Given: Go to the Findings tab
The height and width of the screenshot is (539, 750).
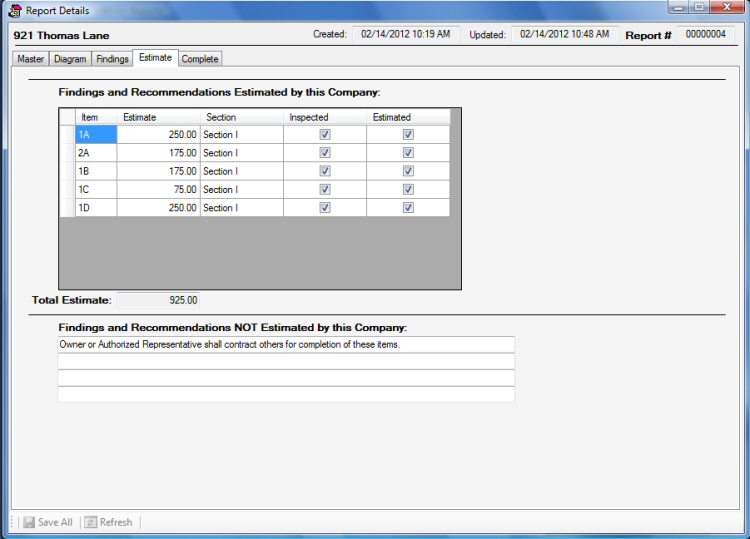Looking at the screenshot, I should (112, 59).
